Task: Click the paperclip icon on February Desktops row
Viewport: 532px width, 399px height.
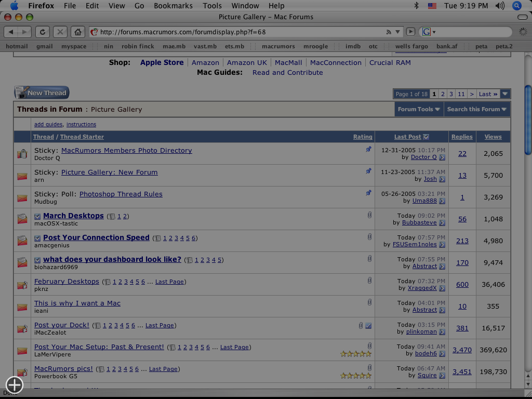Action: point(369,280)
